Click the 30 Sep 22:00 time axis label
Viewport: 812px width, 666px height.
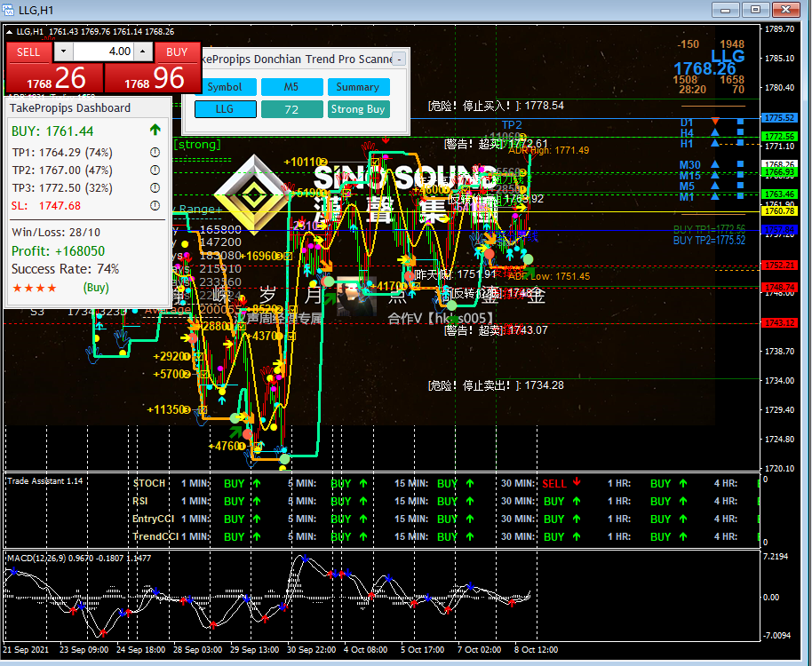[x=311, y=649]
